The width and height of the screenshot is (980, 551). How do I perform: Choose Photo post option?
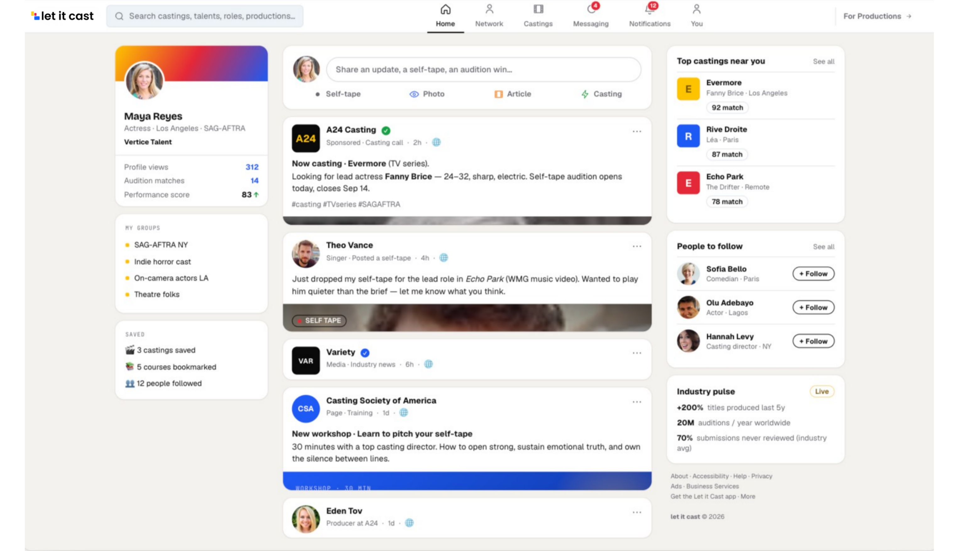point(427,94)
